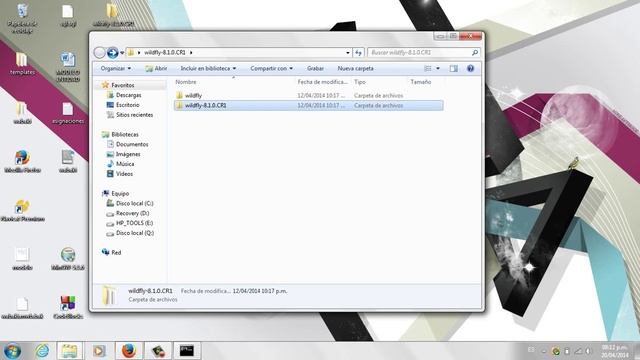Launch Internet Explorer from the taskbar
Image resolution: width=640 pixels, height=360 pixels.
point(42,351)
